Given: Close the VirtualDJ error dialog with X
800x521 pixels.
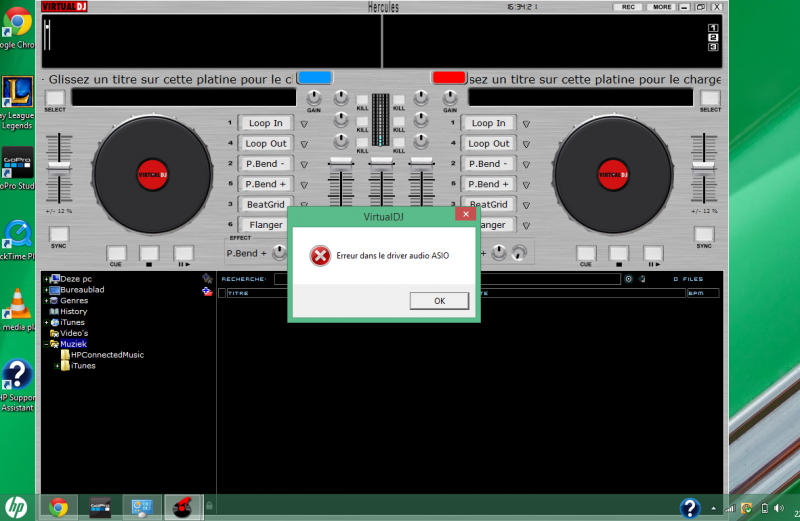Looking at the screenshot, I should [x=465, y=214].
